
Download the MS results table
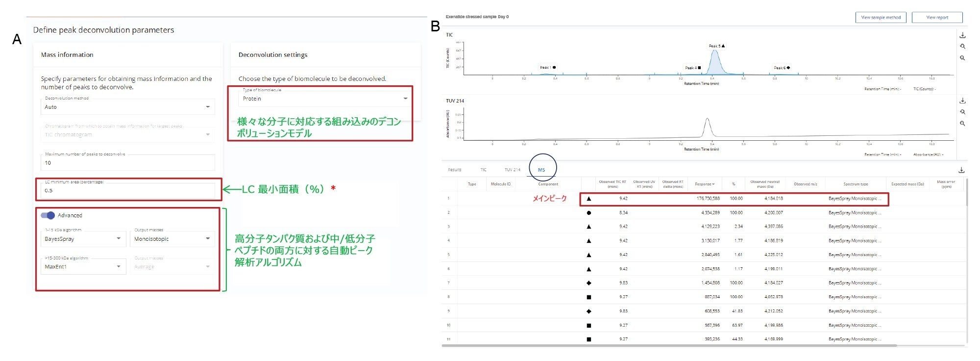(961, 170)
